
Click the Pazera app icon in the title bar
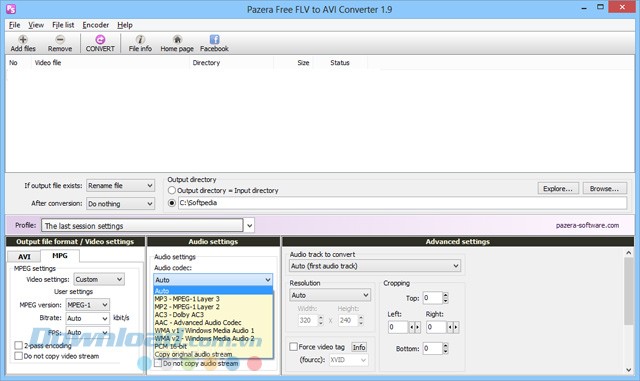pos(11,8)
